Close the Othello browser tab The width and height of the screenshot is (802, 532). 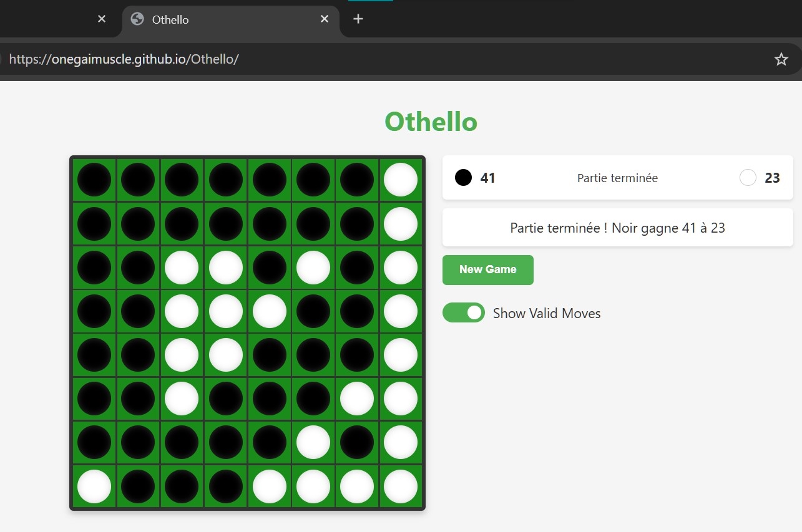point(325,19)
